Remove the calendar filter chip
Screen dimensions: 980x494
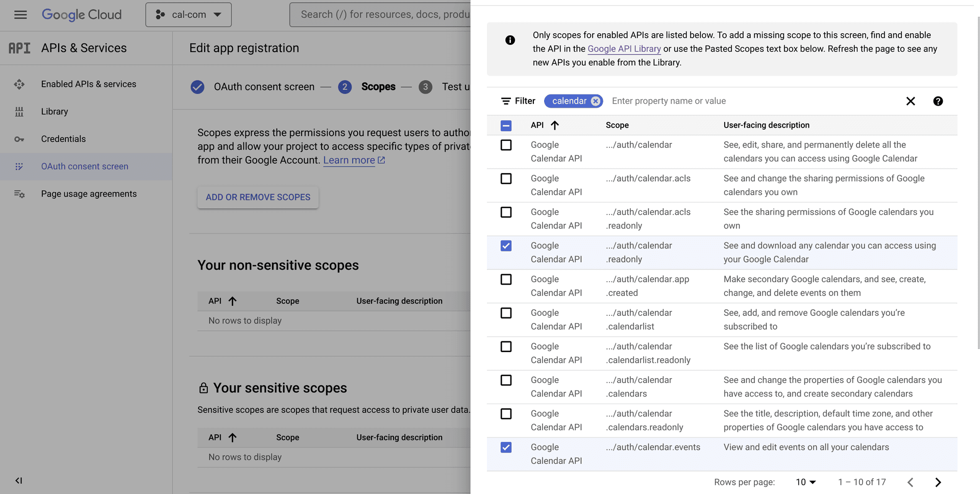[x=595, y=101]
